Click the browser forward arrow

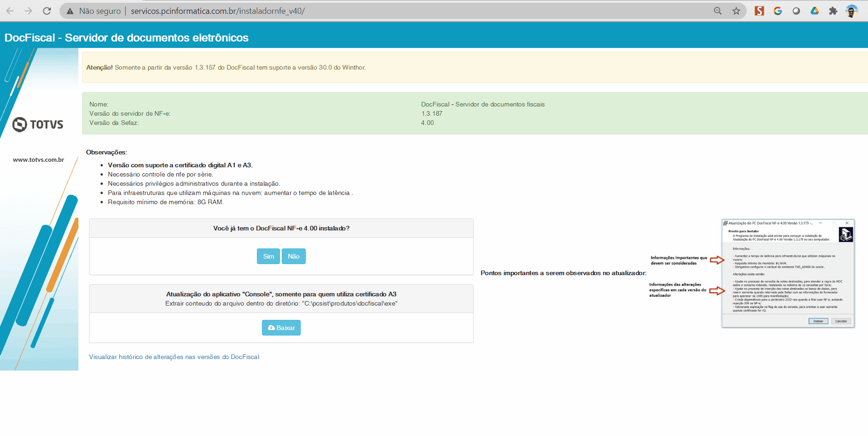(x=29, y=11)
